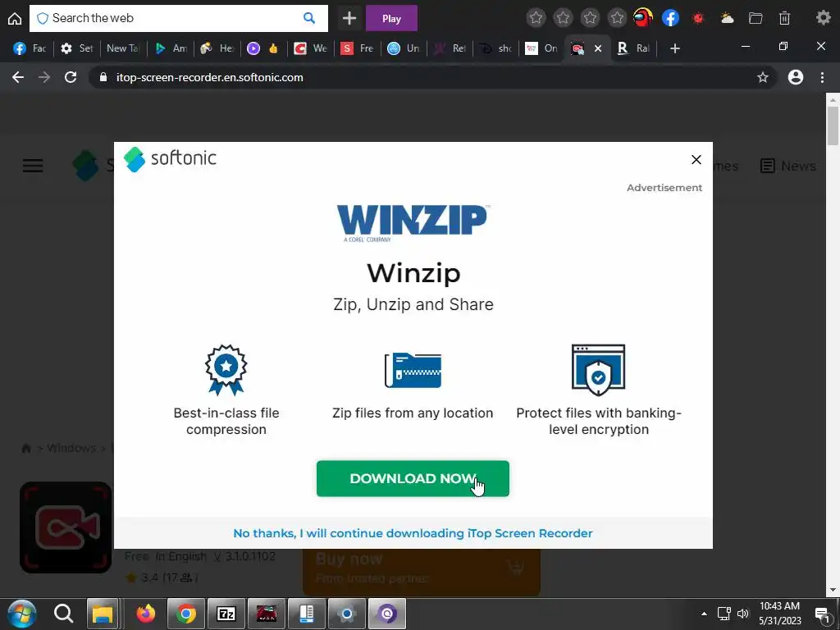
Task: Switch to the Ret tab
Action: tap(451, 48)
